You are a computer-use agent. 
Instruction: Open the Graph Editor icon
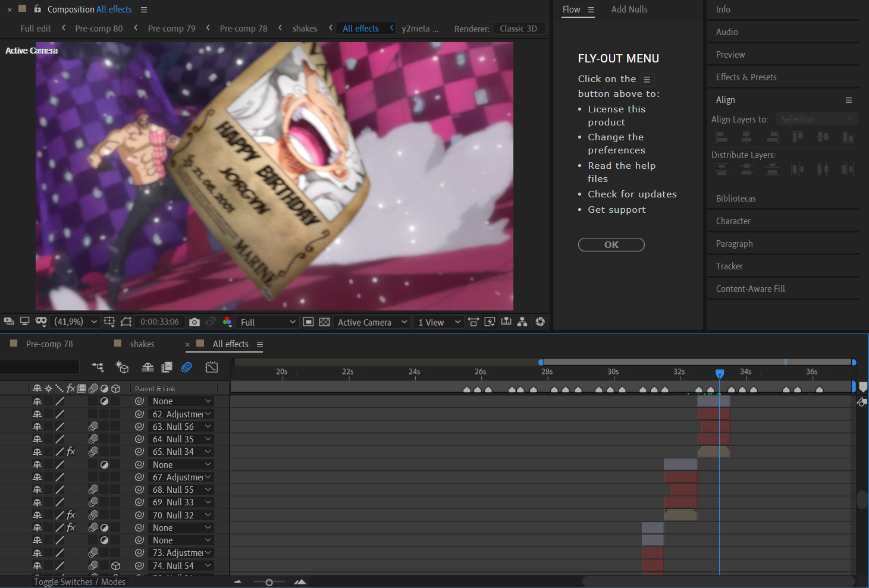coord(212,367)
